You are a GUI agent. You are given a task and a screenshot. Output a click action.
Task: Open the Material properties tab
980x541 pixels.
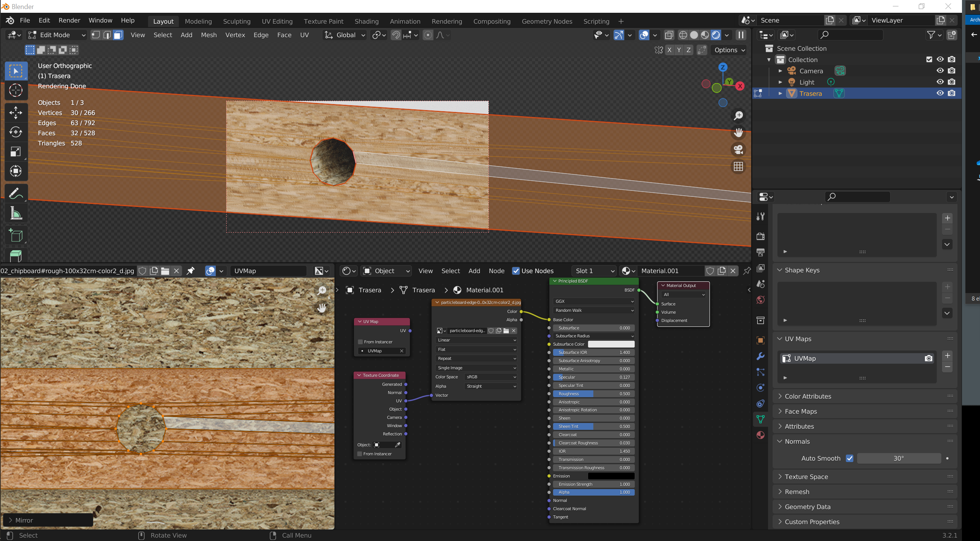click(760, 435)
